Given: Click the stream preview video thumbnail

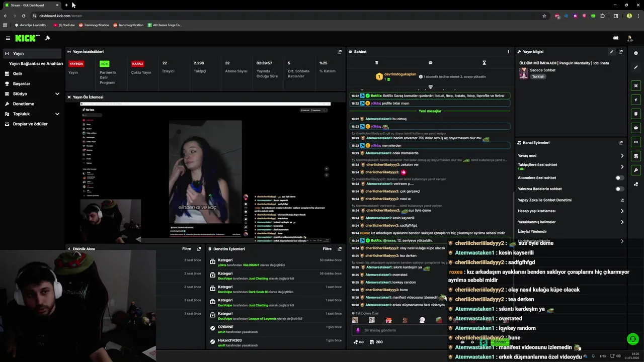Looking at the screenshot, I should tap(205, 173).
